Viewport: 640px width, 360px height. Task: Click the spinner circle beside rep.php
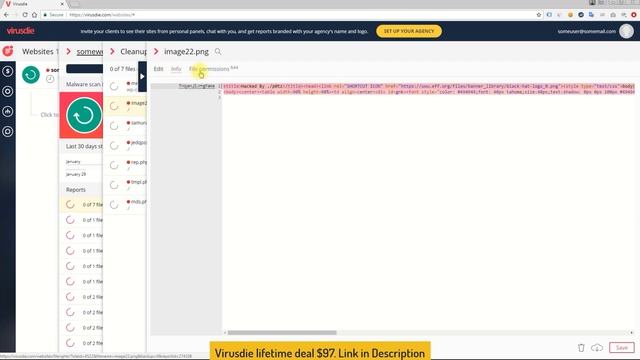[114, 165]
